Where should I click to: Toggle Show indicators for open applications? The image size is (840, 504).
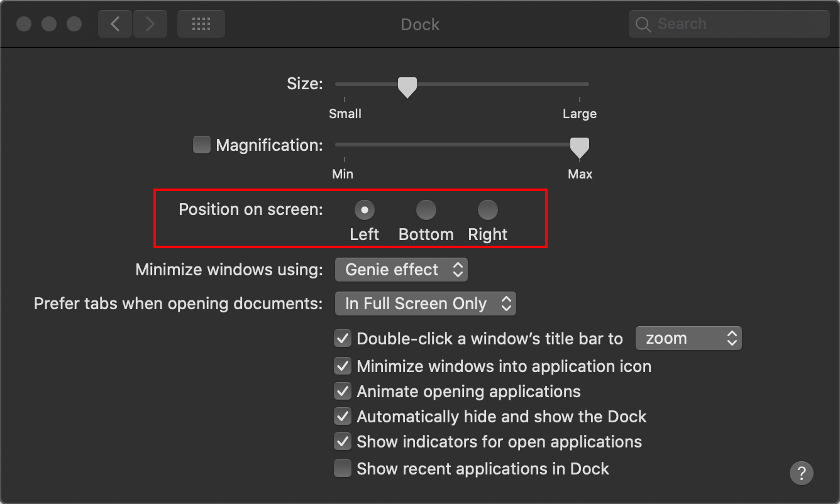pos(343,441)
